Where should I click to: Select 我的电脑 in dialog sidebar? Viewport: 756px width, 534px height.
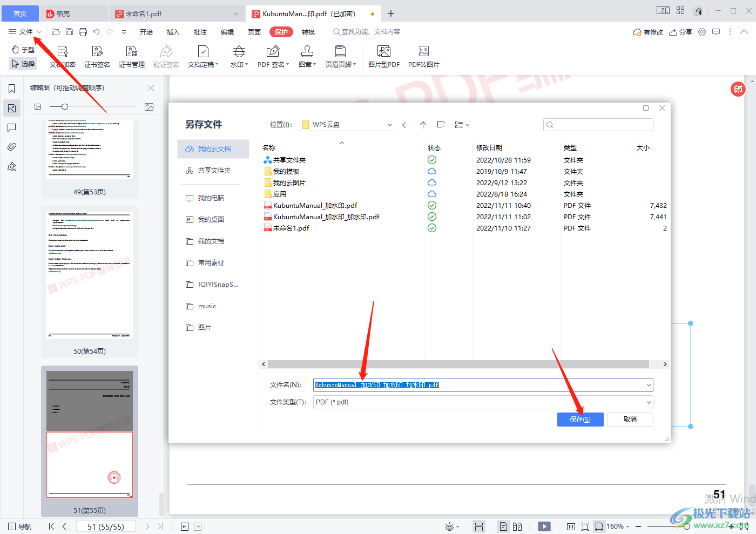(213, 198)
